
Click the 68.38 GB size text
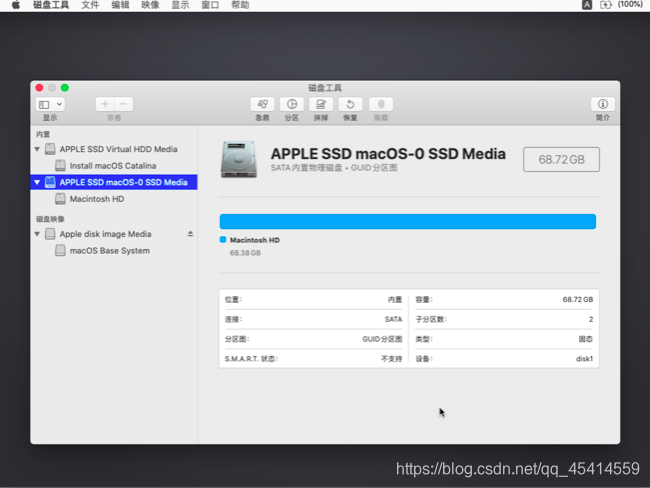245,253
